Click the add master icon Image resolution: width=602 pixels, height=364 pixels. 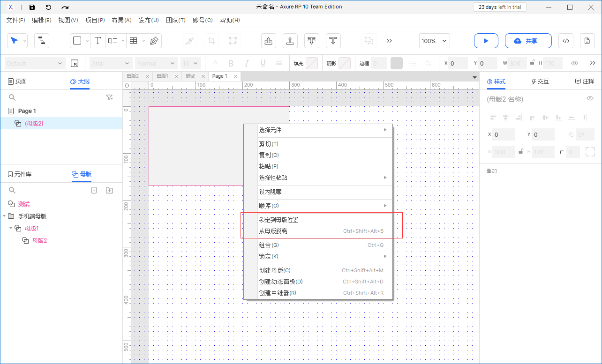click(x=94, y=190)
